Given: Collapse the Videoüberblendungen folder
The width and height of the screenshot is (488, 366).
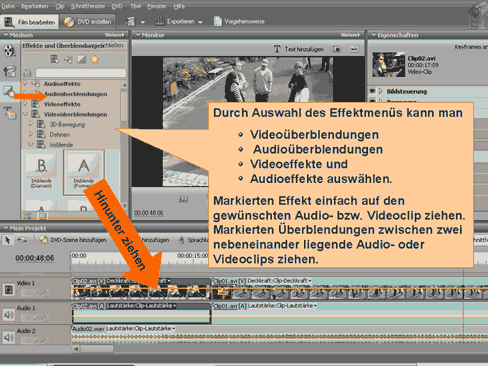Looking at the screenshot, I should pyautogui.click(x=25, y=114).
